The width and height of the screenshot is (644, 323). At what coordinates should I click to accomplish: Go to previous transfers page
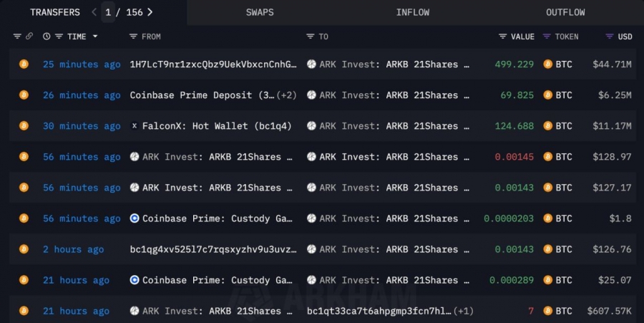click(94, 12)
